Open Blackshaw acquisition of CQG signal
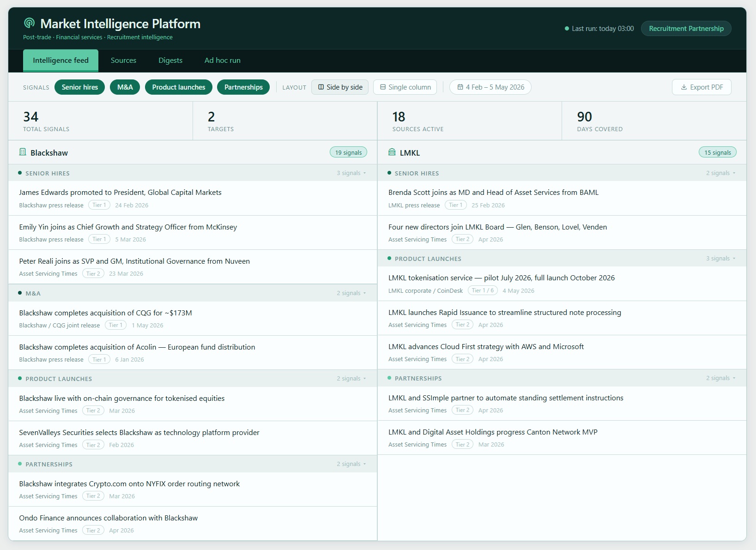This screenshot has width=756, height=550. [x=193, y=319]
